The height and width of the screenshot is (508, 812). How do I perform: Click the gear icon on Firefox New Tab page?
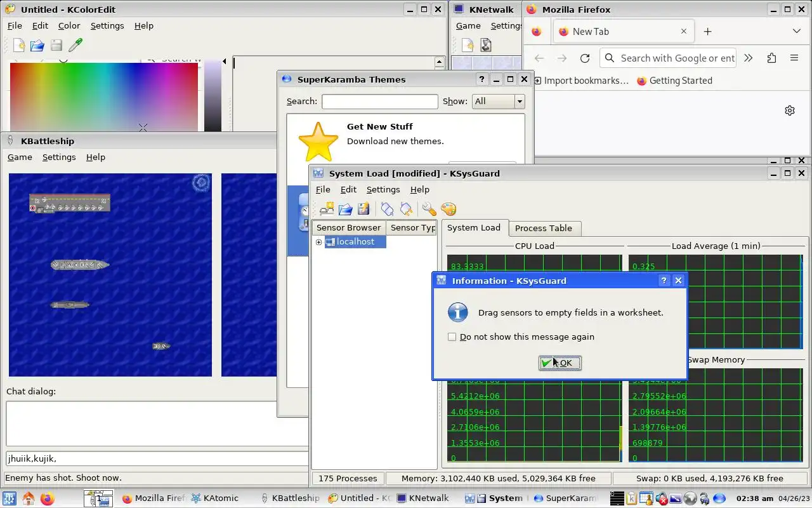790,110
